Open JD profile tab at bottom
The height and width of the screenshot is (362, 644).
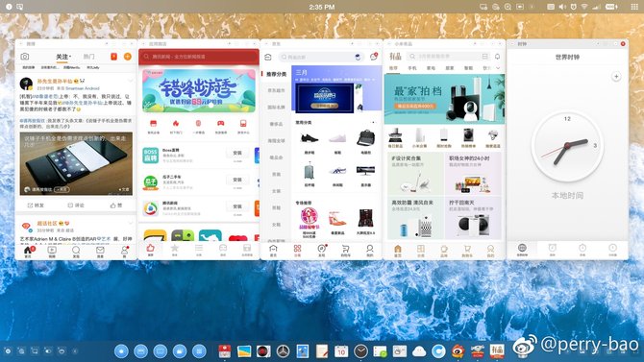point(370,251)
